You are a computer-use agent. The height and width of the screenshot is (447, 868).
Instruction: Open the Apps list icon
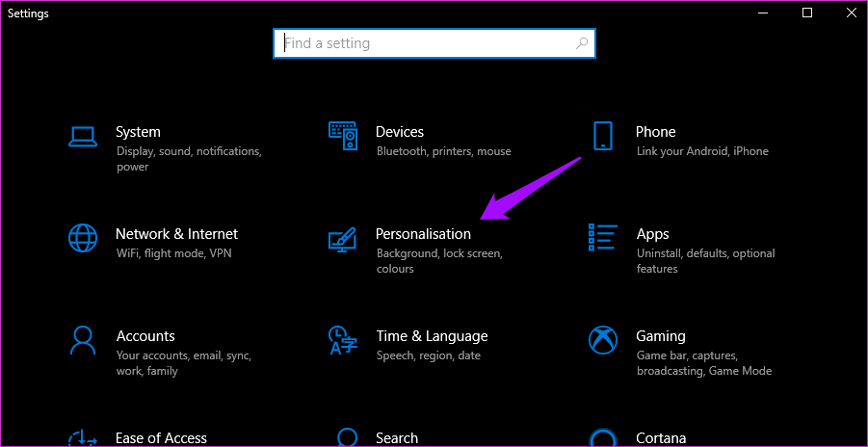[603, 237]
